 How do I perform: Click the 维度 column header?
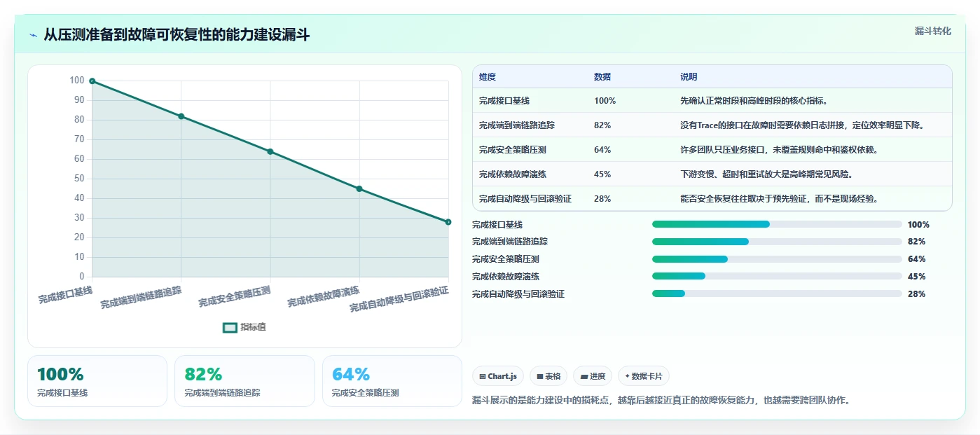tap(487, 77)
